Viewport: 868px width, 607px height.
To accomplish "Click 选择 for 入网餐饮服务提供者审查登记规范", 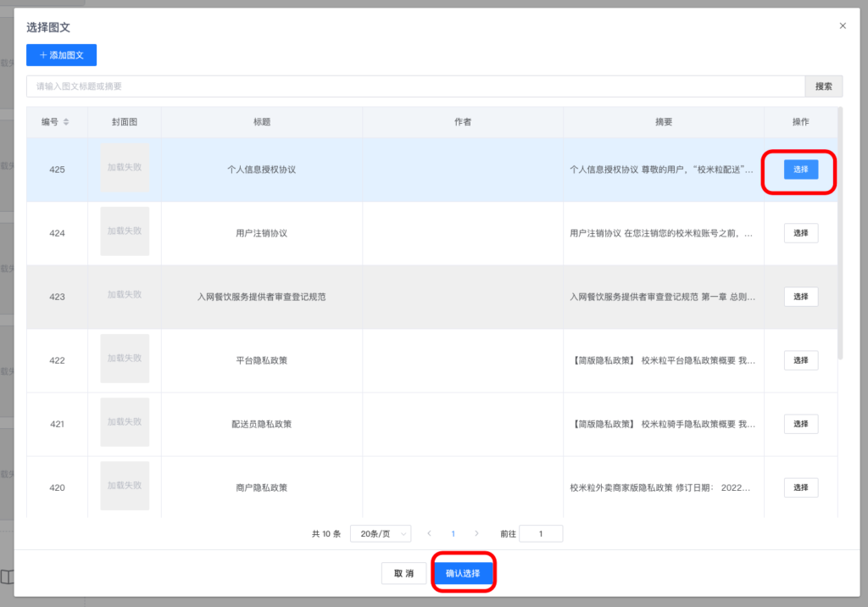I will pos(799,297).
